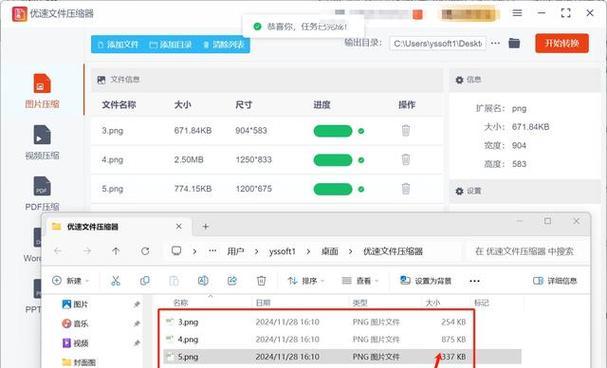Click the orange 开始转换 start button
The height and width of the screenshot is (368, 607).
(562, 43)
